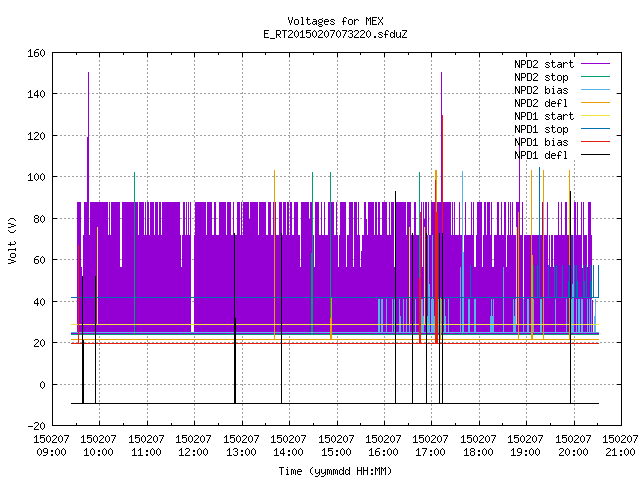This screenshot has height=480, width=640.
Task: Click the x-axis tick label 18:00
Action: coord(478,452)
